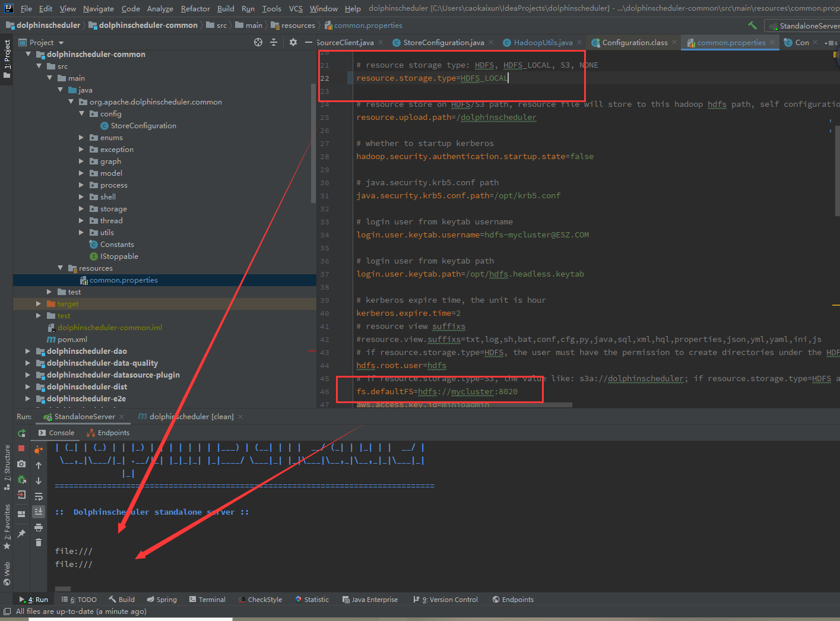Open the VCS menu

click(296, 8)
